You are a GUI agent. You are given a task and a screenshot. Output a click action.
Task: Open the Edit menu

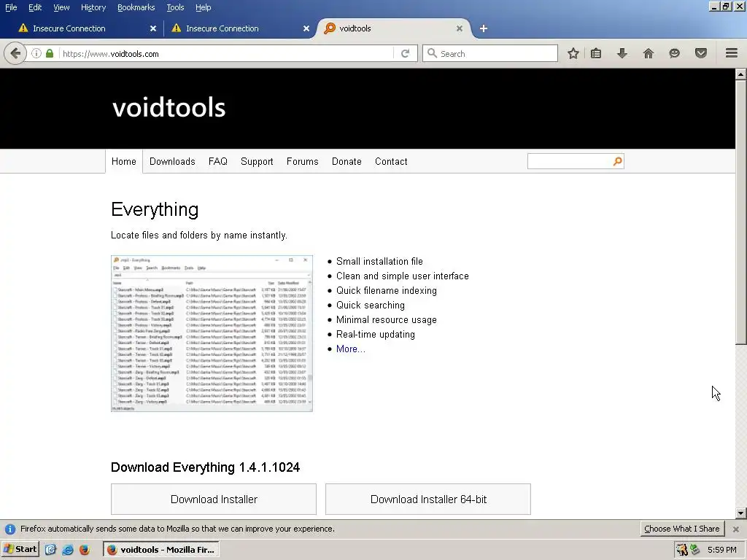coord(35,7)
